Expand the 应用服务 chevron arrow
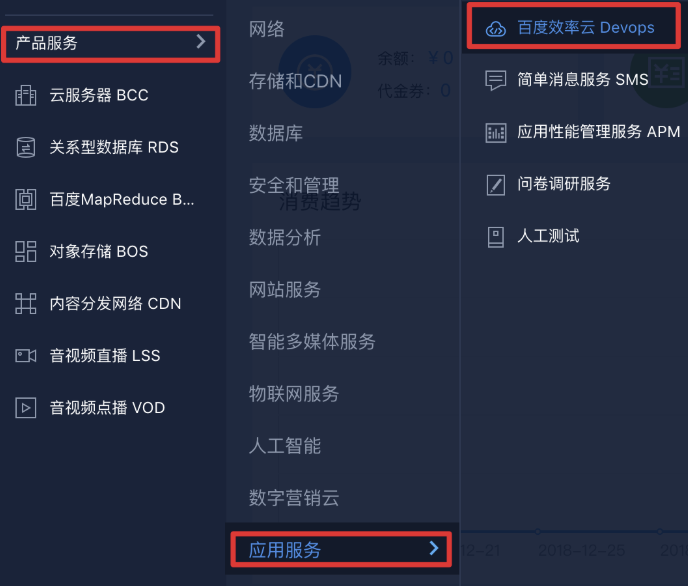The image size is (688, 586). point(434,548)
